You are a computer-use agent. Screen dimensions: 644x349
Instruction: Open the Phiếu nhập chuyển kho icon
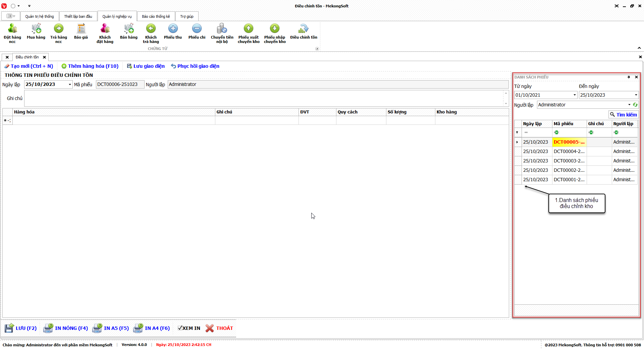(x=275, y=34)
